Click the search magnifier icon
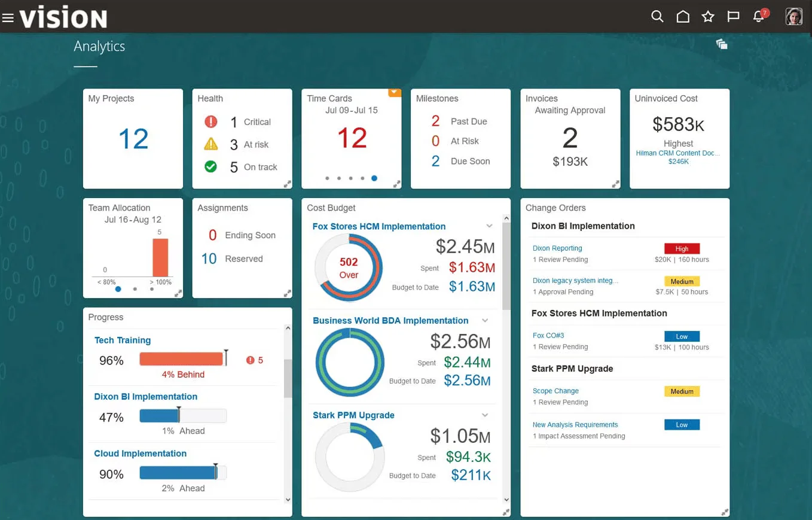The width and height of the screenshot is (812, 520). (657, 17)
